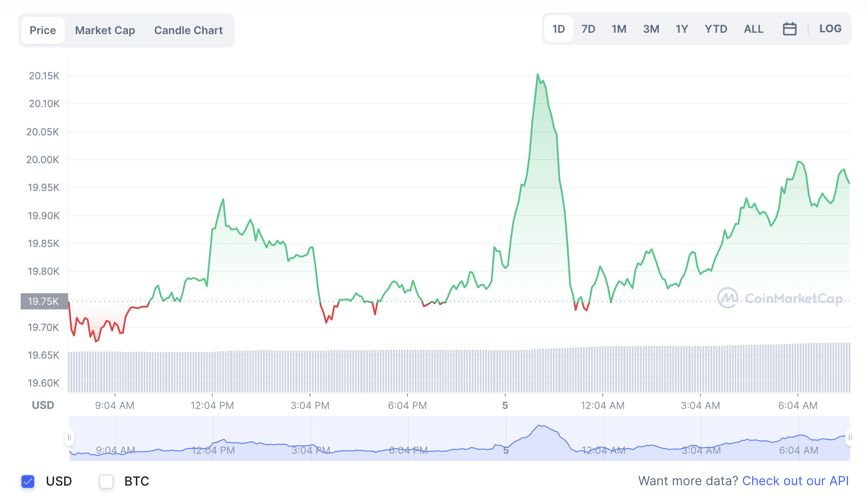Screen dimensions: 867x504
Task: Display the ALL time range
Action: pos(753,29)
